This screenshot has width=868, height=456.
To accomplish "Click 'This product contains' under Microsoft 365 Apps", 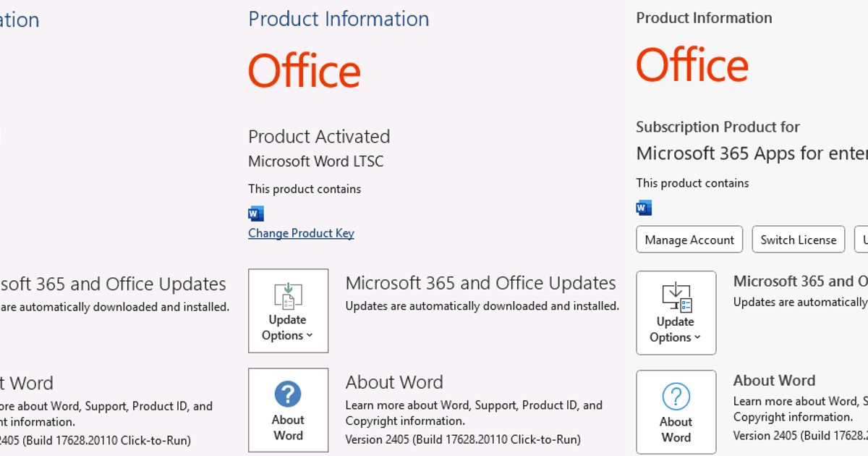I will [692, 183].
